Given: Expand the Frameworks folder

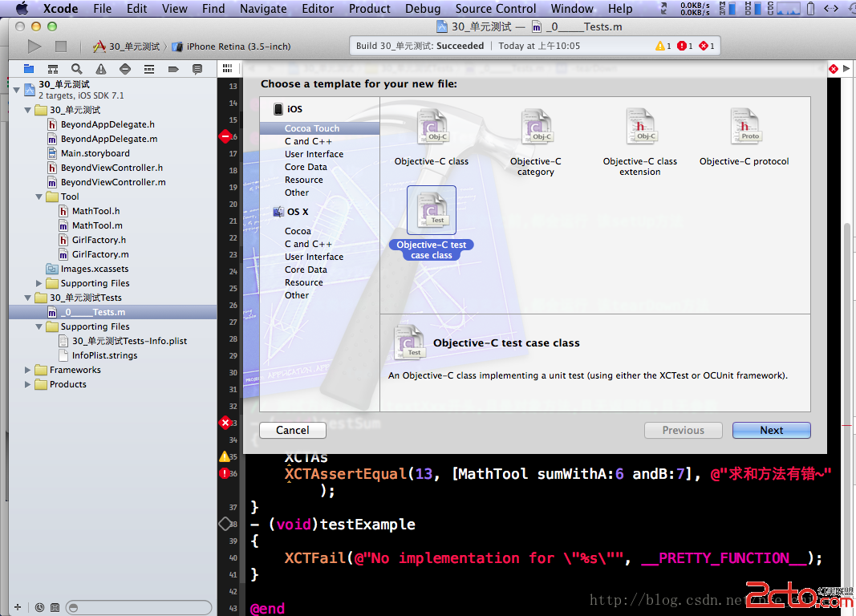Looking at the screenshot, I should (29, 370).
